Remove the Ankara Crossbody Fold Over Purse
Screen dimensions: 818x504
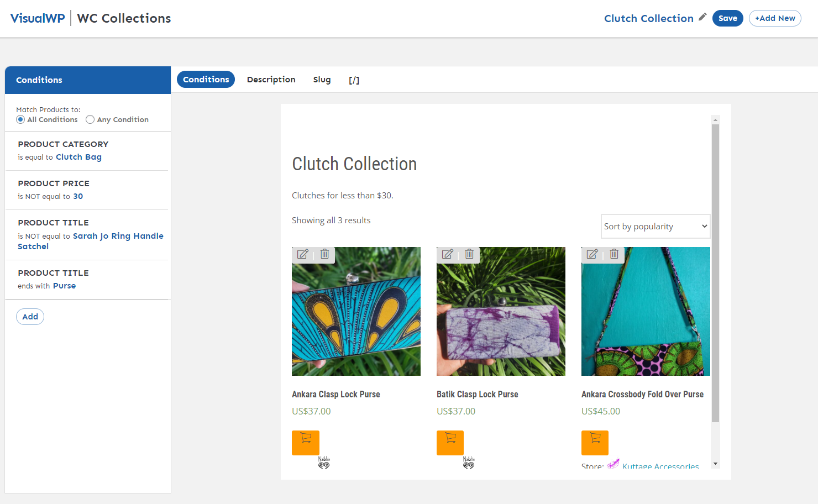(x=613, y=254)
